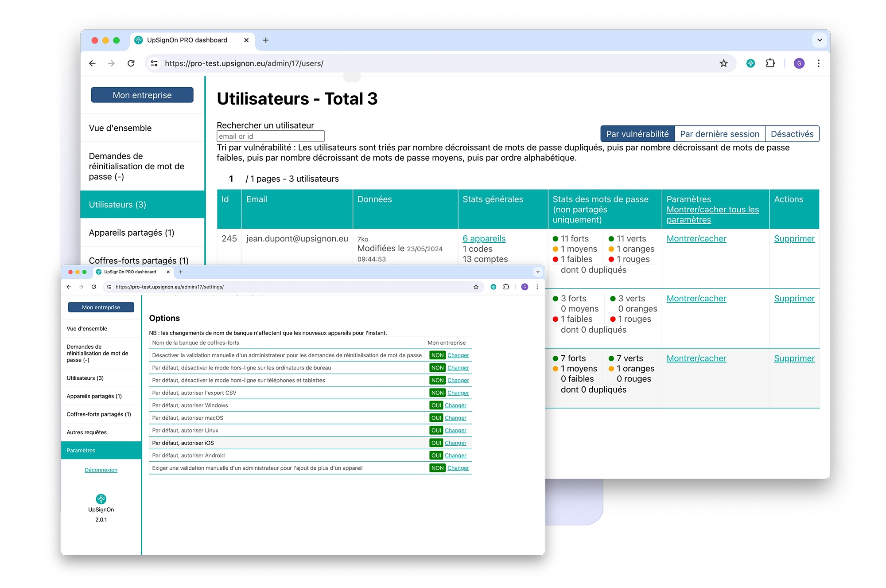Image resolution: width=886 pixels, height=588 pixels.
Task: Open 'Paramètres' in the sidebar menu
Action: coord(81,450)
